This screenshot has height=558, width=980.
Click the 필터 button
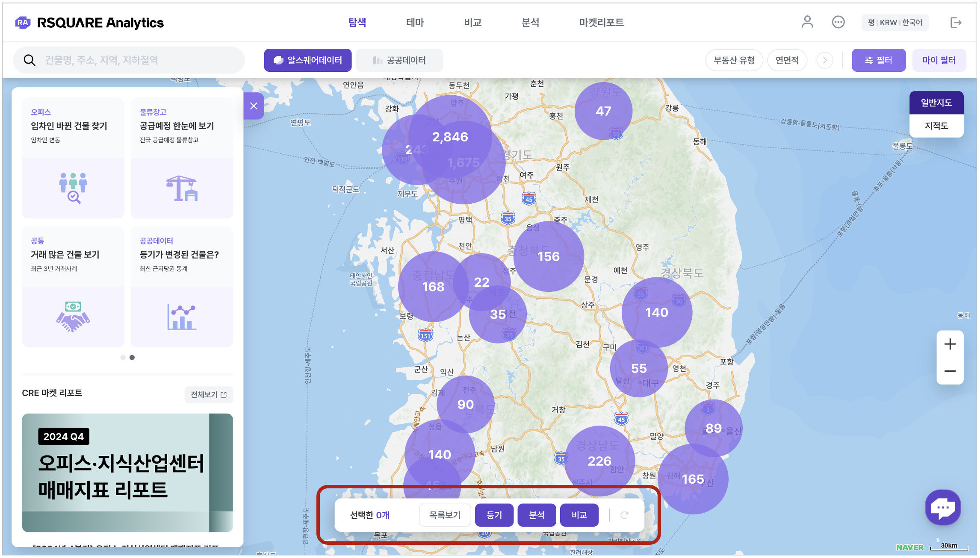[878, 60]
